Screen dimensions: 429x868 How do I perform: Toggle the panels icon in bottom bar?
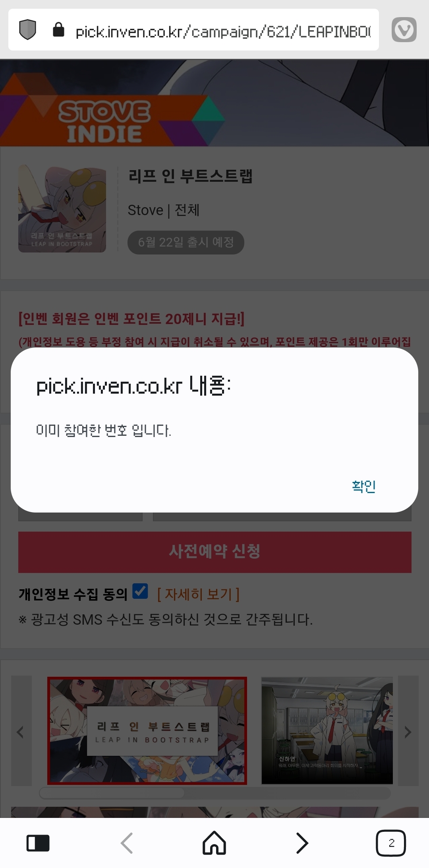pyautogui.click(x=38, y=843)
